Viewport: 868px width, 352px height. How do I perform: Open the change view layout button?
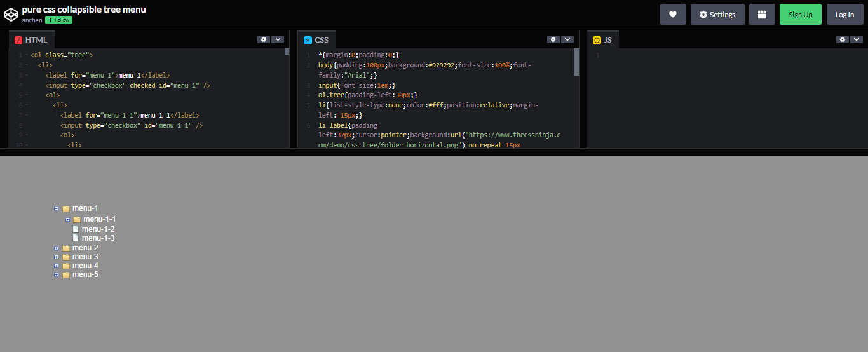coord(762,15)
